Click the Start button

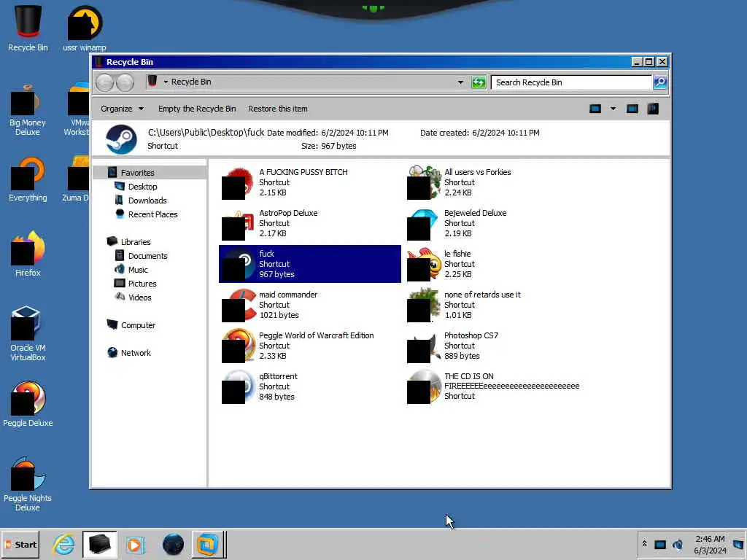click(20, 545)
